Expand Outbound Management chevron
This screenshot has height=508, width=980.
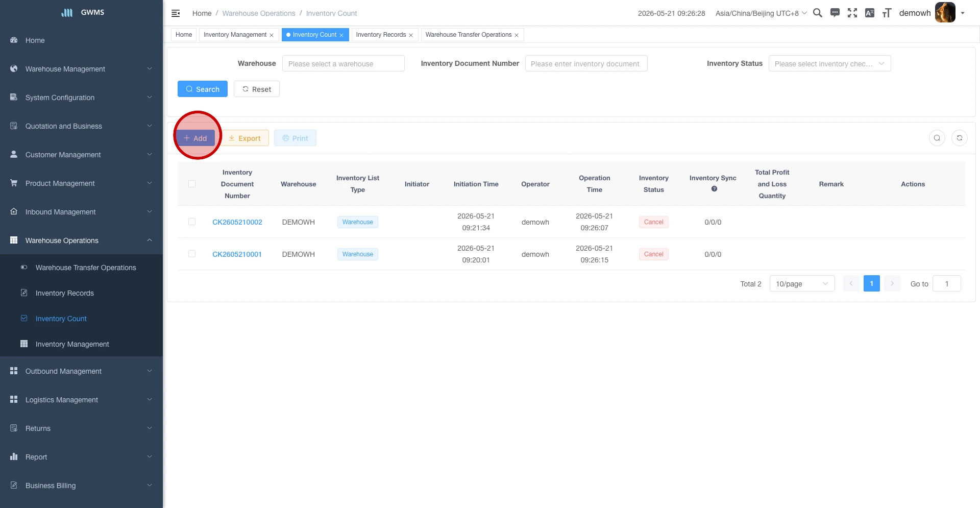pos(150,371)
